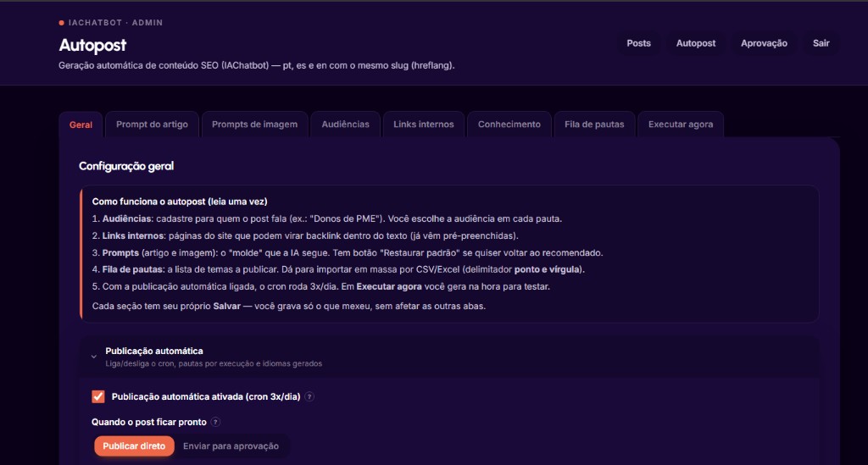Viewport: 868px width, 465px height.
Task: Select the Conhecimento tab
Action: (509, 125)
